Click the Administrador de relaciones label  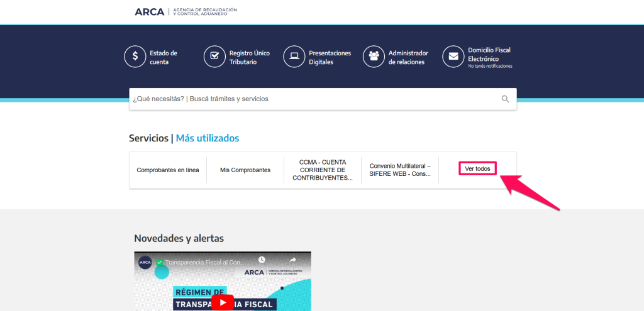(408, 57)
